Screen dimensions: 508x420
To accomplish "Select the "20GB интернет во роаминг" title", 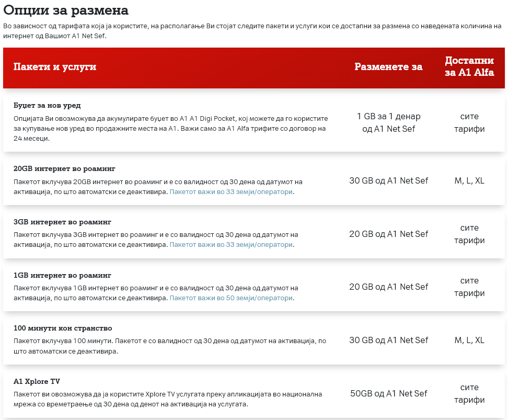I will coord(64,169).
